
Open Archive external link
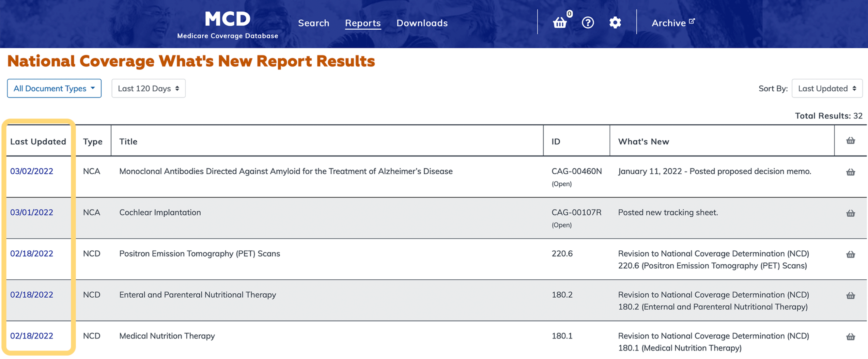(x=673, y=23)
